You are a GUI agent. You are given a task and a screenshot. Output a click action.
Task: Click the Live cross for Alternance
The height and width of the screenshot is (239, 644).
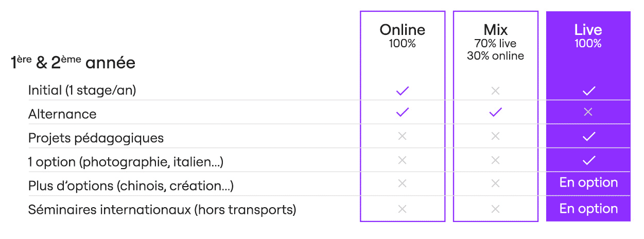coord(588,112)
